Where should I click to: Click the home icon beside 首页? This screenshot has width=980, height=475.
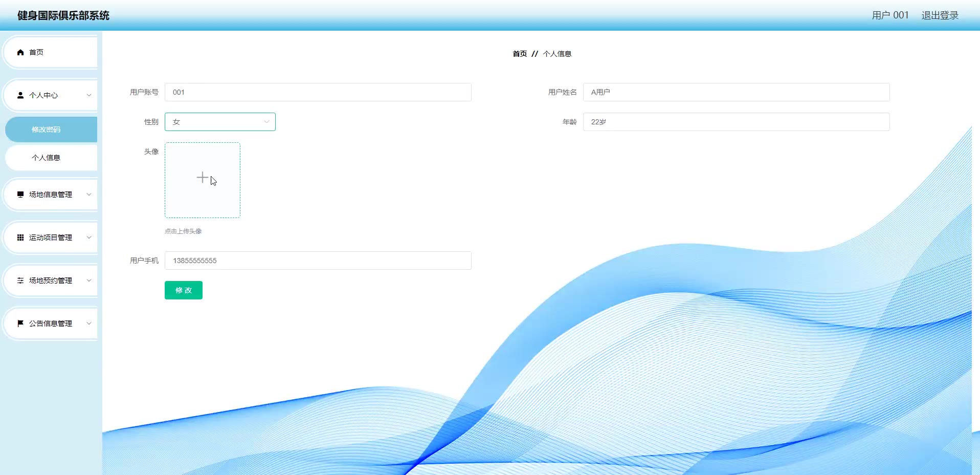tap(20, 52)
